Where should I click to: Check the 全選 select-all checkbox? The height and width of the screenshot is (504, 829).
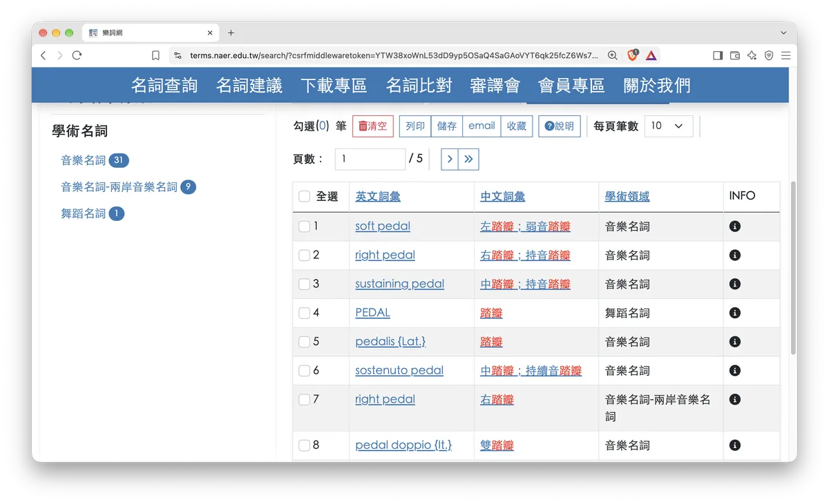(x=304, y=197)
